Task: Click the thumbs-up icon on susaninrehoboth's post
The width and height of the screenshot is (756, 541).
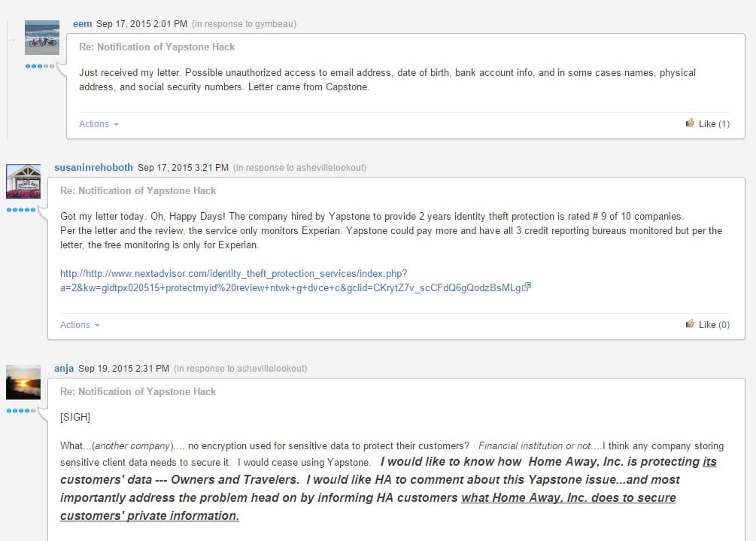Action: [690, 324]
